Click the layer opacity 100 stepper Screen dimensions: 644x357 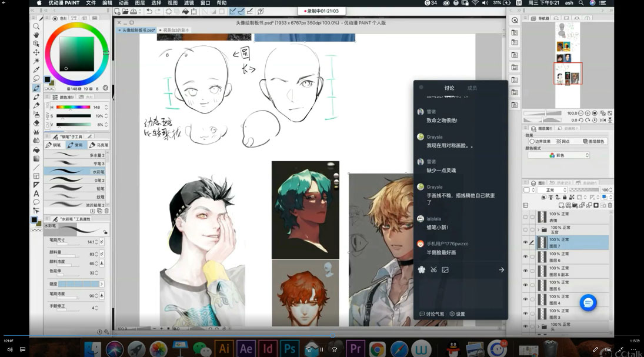(610, 190)
